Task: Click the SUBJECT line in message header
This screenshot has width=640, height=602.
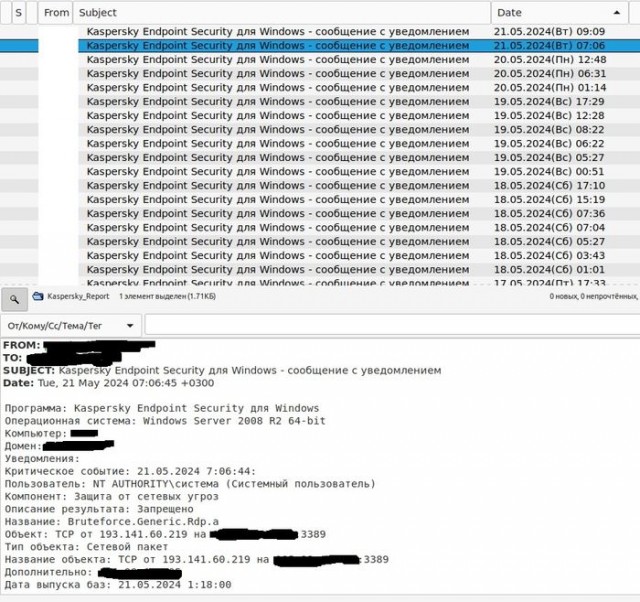Action: [222, 371]
